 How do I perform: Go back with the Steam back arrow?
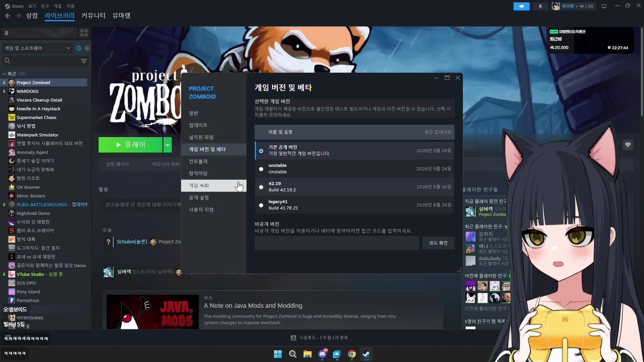[8, 16]
